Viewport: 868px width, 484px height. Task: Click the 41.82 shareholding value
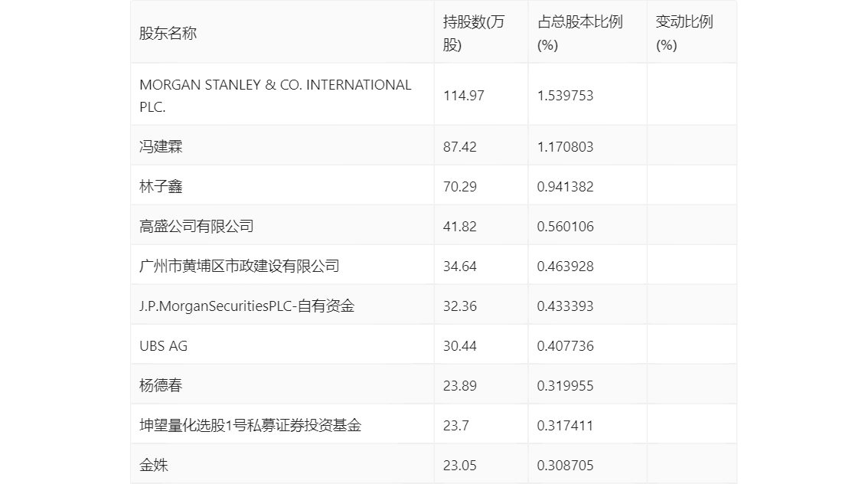point(459,227)
